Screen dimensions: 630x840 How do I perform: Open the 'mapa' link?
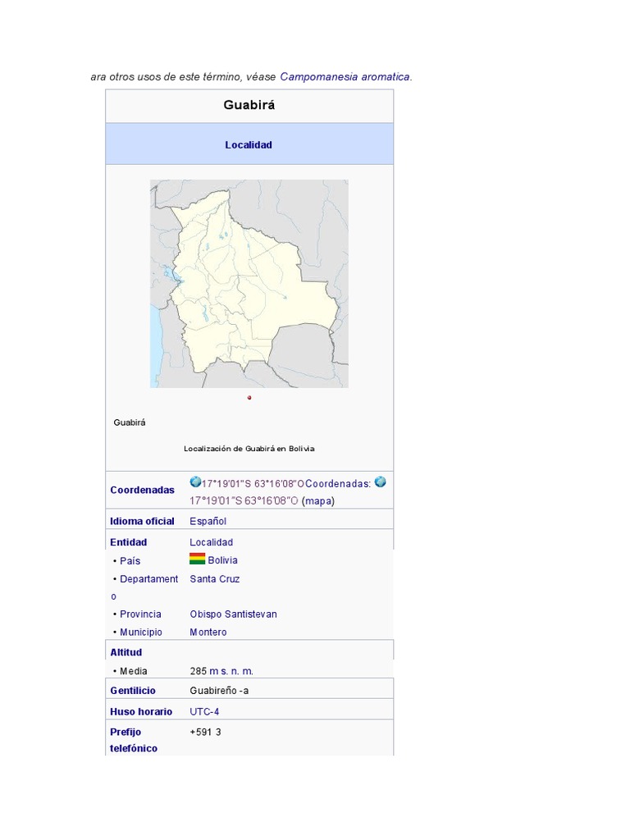pyautogui.click(x=318, y=501)
